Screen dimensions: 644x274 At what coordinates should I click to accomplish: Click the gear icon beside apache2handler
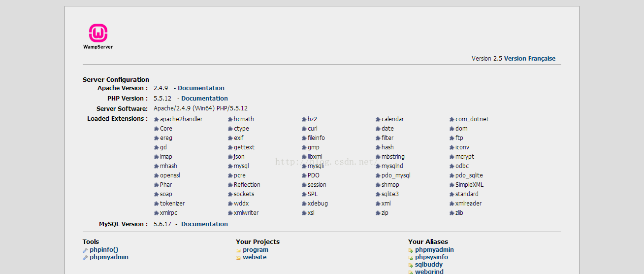coord(156,119)
